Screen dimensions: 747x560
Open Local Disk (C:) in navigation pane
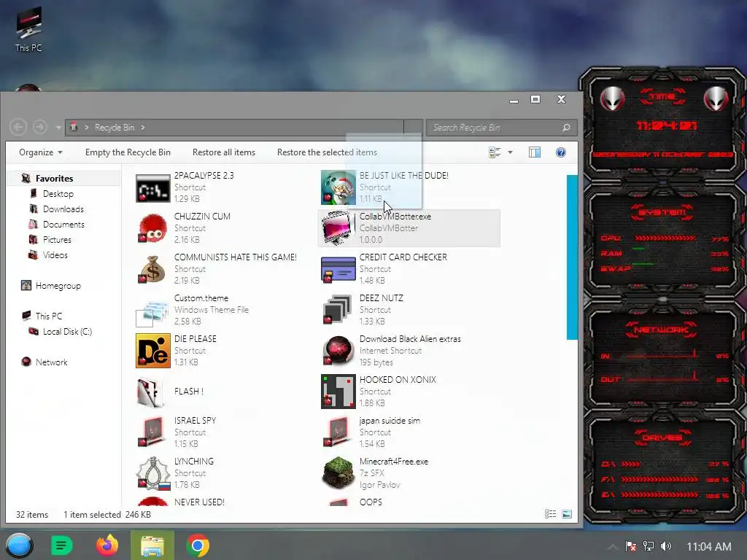point(67,332)
